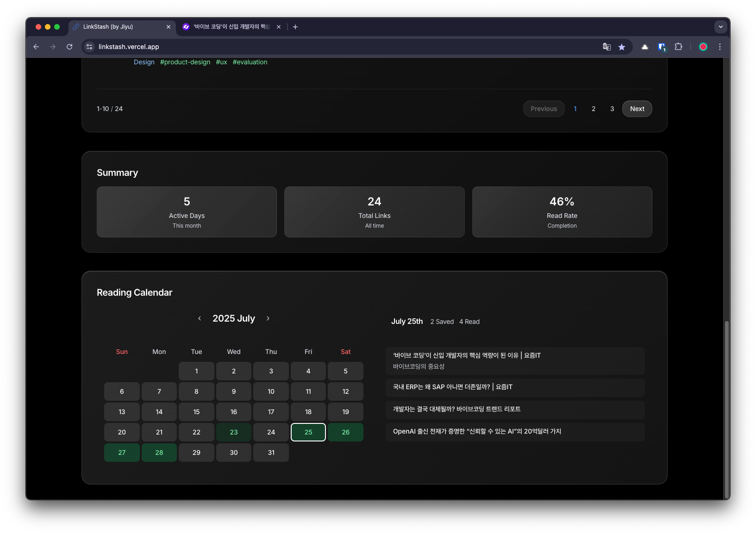Click the profile avatar icon in toolbar
Viewport: 756px width, 534px height.
click(703, 47)
